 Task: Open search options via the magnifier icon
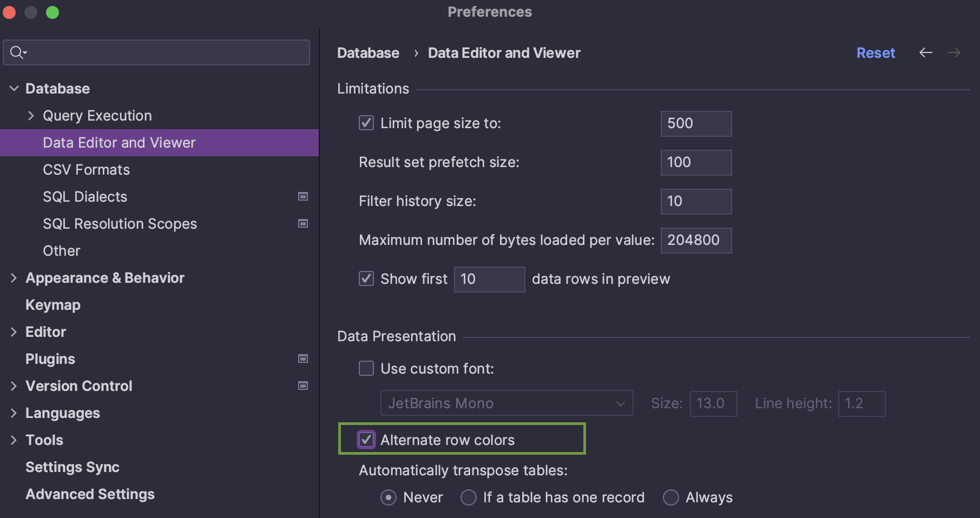17,52
